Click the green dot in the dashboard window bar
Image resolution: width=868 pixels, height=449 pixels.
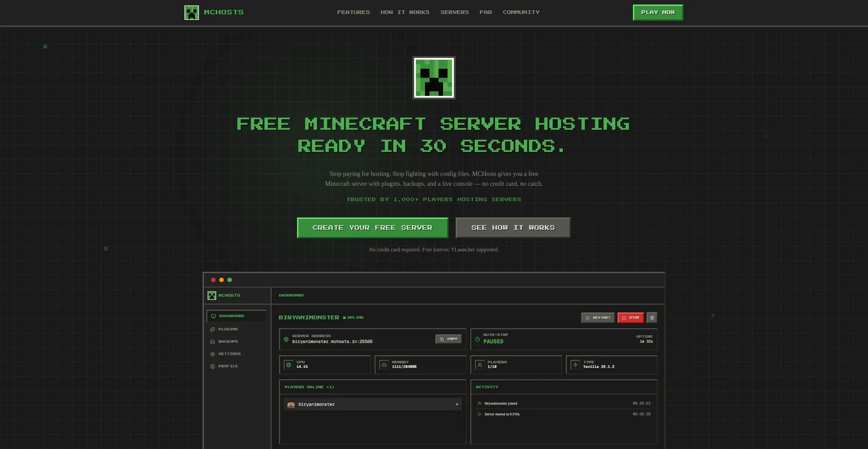[x=230, y=280]
